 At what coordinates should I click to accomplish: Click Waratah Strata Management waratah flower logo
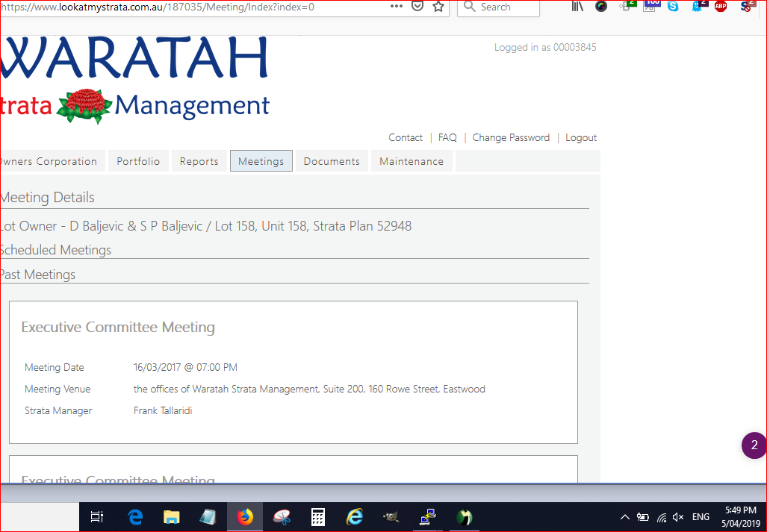click(84, 105)
